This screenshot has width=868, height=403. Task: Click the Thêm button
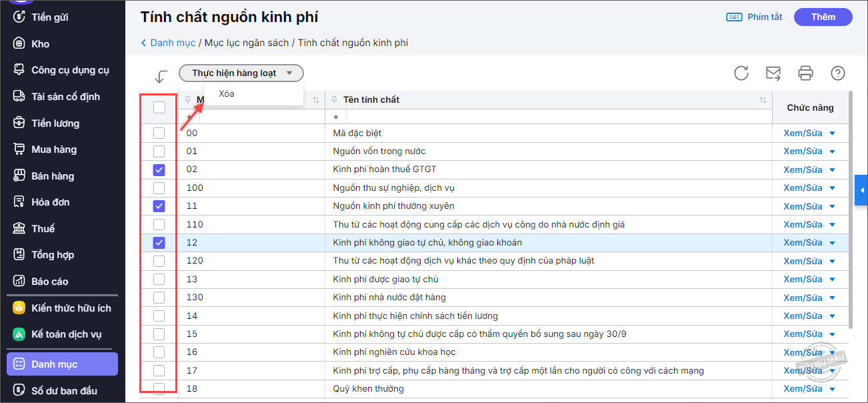(823, 17)
